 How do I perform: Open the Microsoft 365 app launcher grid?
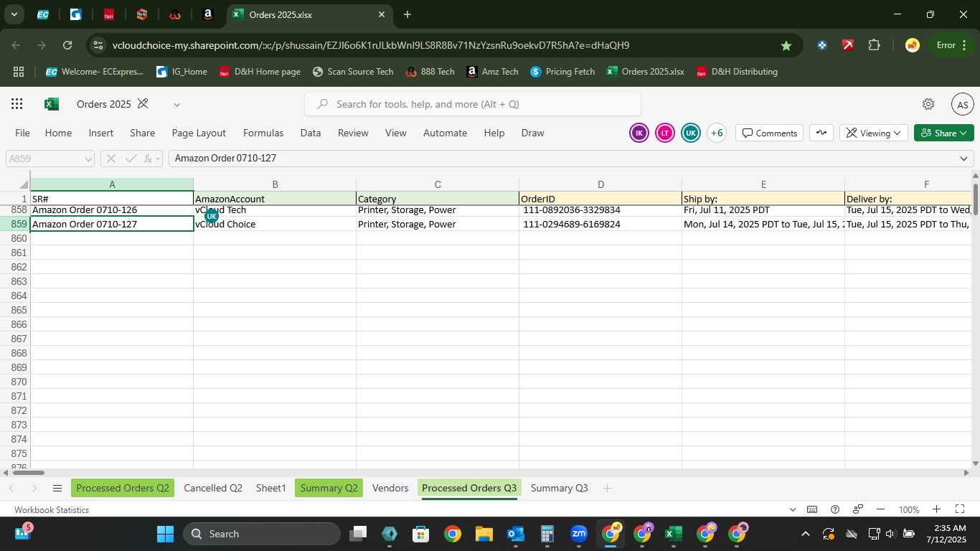17,104
